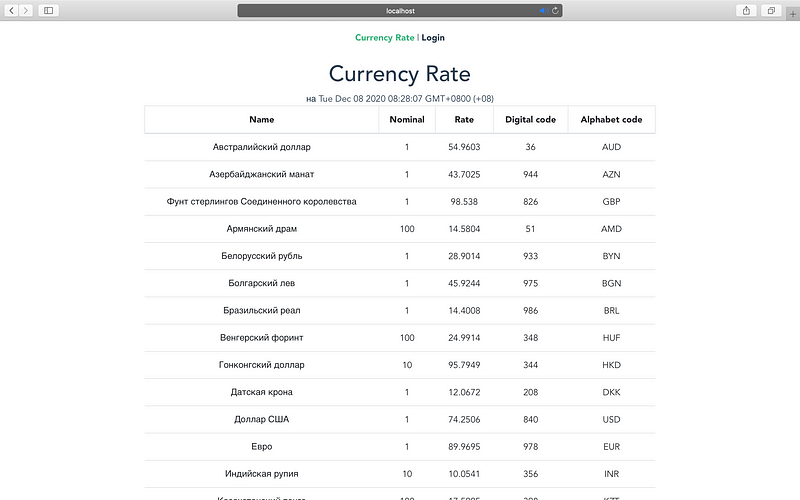The height and width of the screenshot is (500, 800).
Task: Click the Digital code column header
Action: [x=530, y=119]
